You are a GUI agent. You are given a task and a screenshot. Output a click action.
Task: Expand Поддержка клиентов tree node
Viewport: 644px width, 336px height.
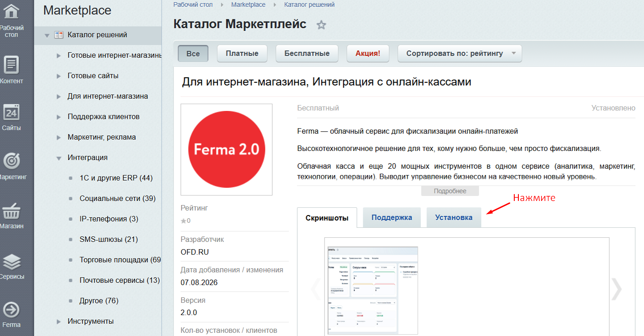tap(59, 117)
